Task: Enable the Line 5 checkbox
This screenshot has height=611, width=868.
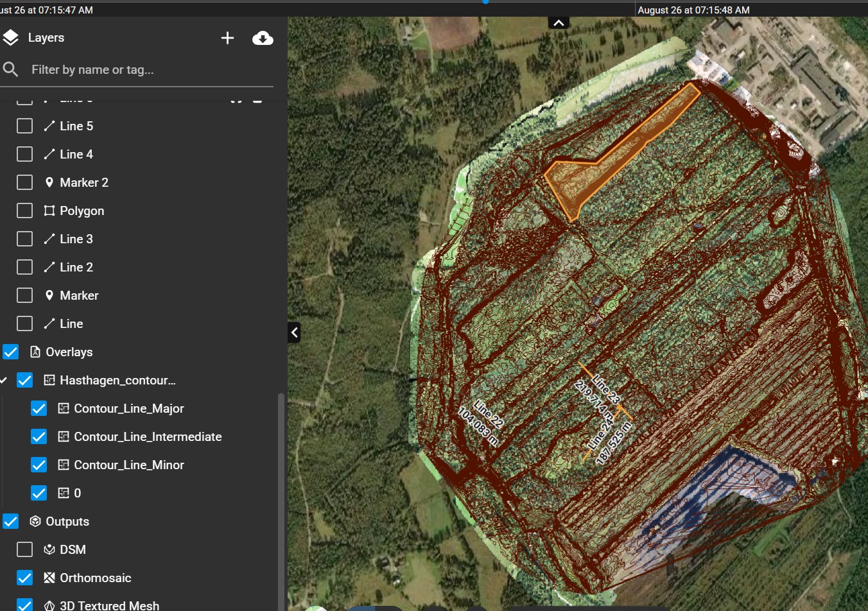Action: (x=24, y=126)
